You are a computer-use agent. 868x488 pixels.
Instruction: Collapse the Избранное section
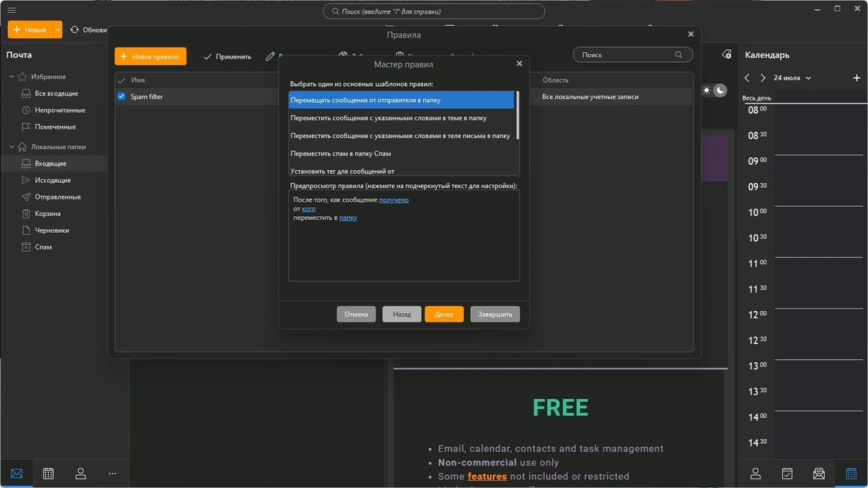click(x=12, y=77)
